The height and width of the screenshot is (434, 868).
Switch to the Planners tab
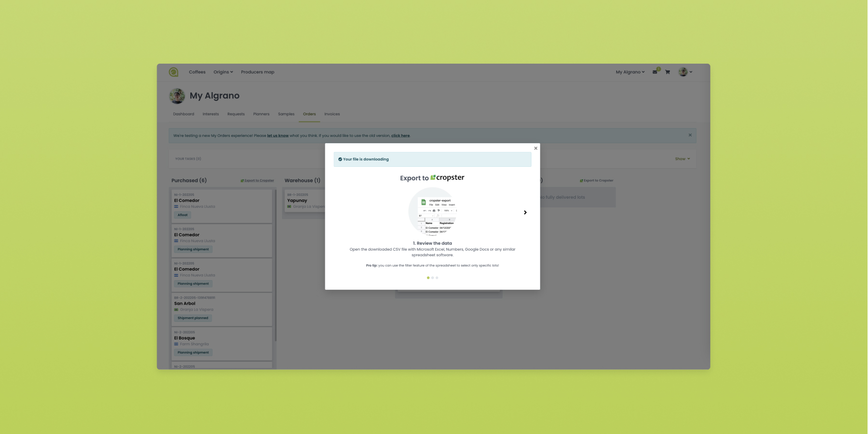tap(261, 114)
